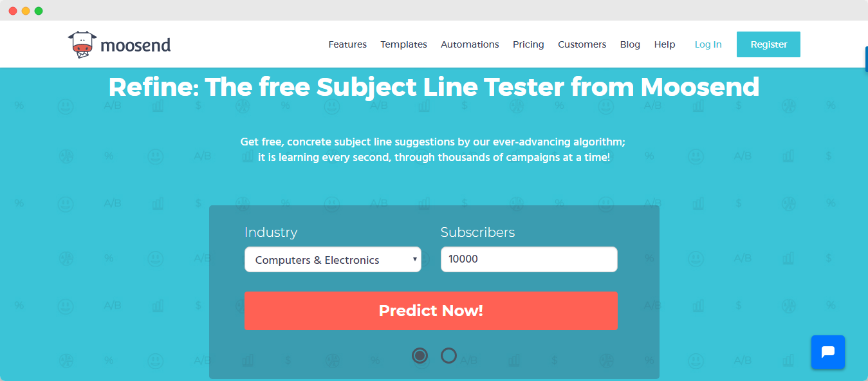Open the chat widget icon
Viewport: 868px width, 381px height.
[828, 352]
